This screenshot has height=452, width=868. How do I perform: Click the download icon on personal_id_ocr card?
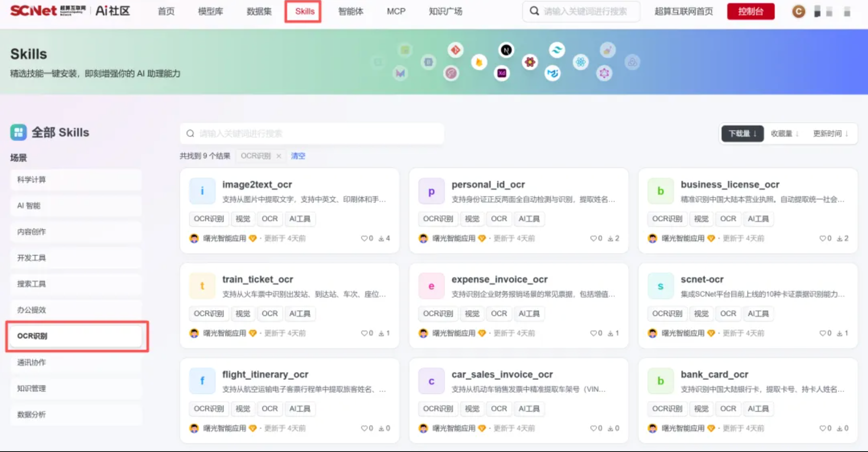pyautogui.click(x=611, y=238)
